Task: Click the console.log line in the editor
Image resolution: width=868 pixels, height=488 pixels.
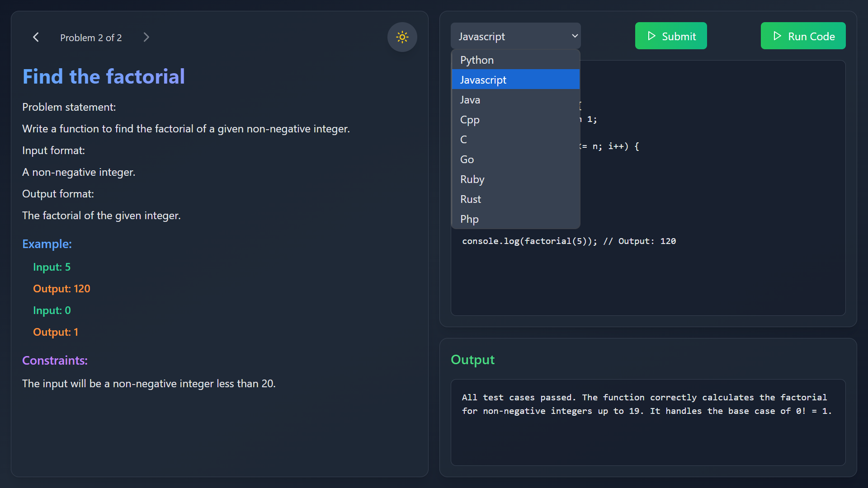Action: pyautogui.click(x=569, y=241)
